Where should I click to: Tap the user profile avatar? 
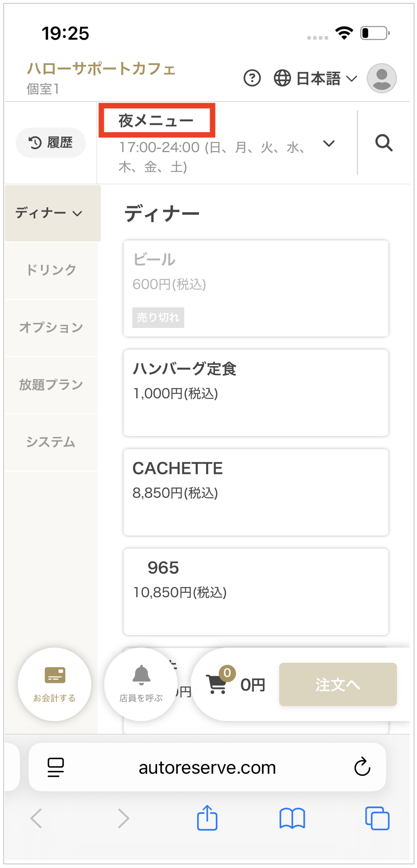[381, 78]
